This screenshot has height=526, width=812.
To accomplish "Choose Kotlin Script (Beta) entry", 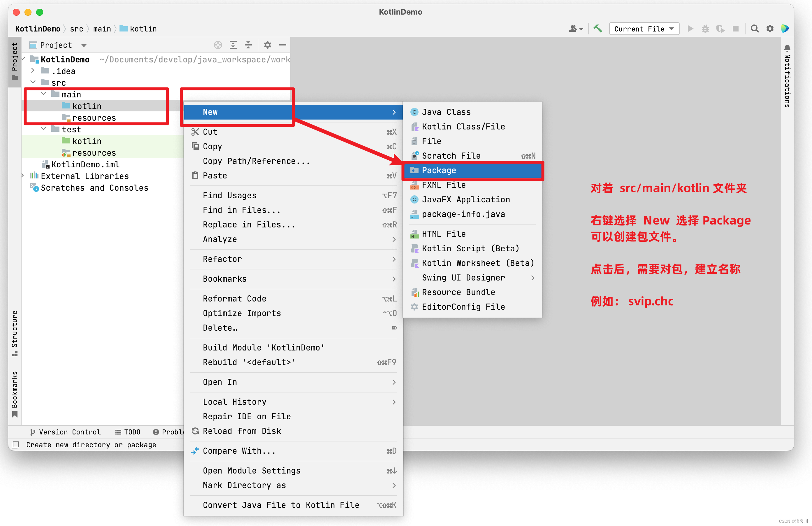I will point(472,248).
